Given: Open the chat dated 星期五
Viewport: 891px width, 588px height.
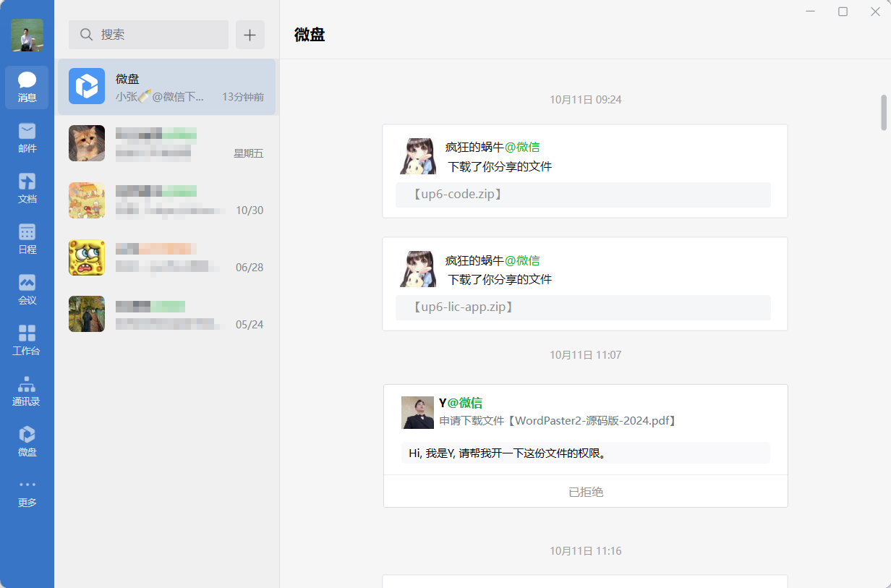Looking at the screenshot, I should tap(166, 143).
